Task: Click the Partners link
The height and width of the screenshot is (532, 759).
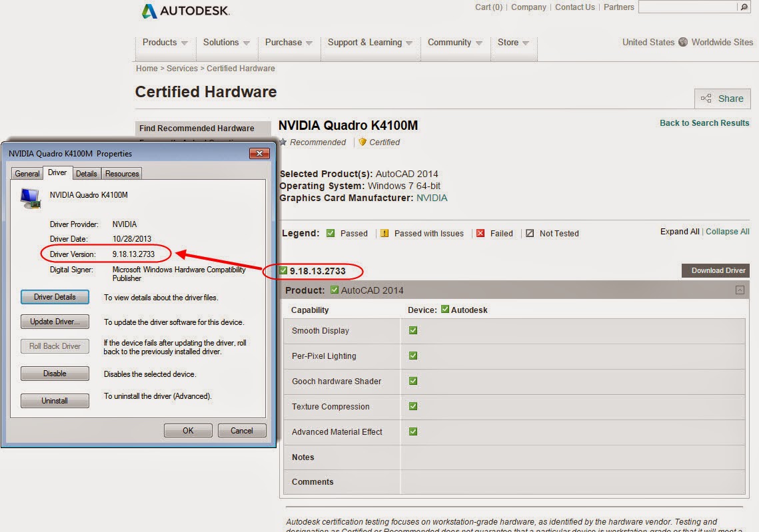Action: point(618,7)
